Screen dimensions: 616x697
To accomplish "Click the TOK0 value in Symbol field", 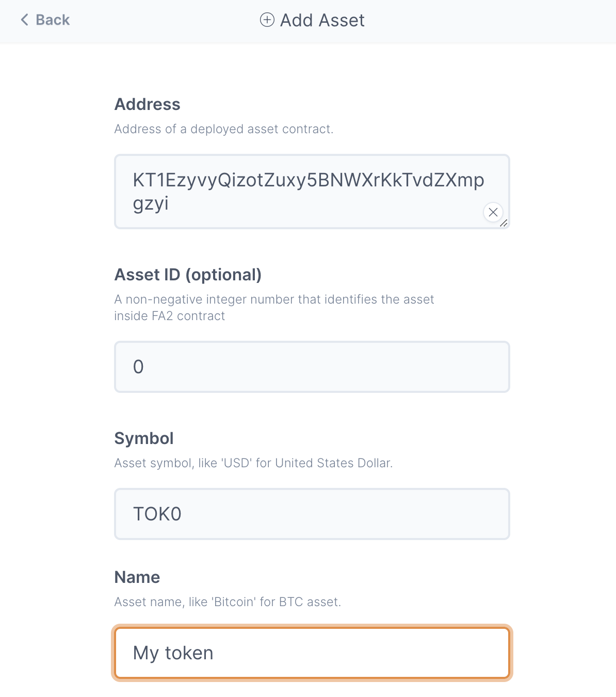I will click(x=157, y=514).
